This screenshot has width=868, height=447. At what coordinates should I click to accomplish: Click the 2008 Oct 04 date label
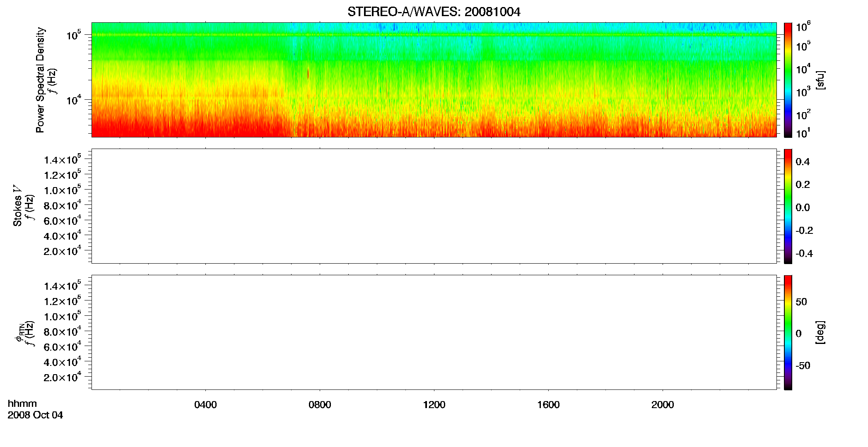[x=35, y=415]
